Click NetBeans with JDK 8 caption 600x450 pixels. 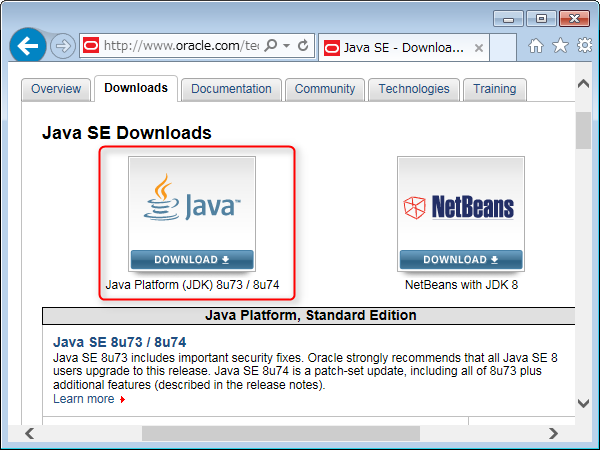coord(461,285)
